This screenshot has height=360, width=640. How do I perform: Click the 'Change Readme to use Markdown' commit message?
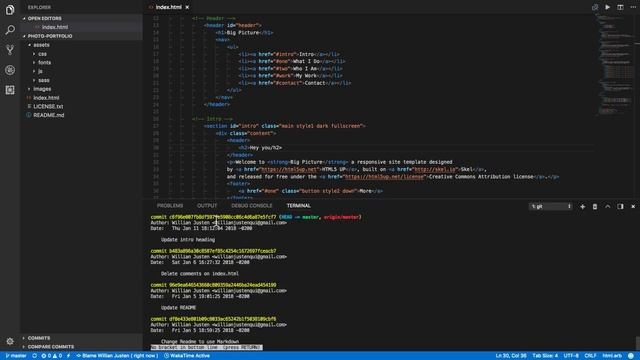point(200,341)
